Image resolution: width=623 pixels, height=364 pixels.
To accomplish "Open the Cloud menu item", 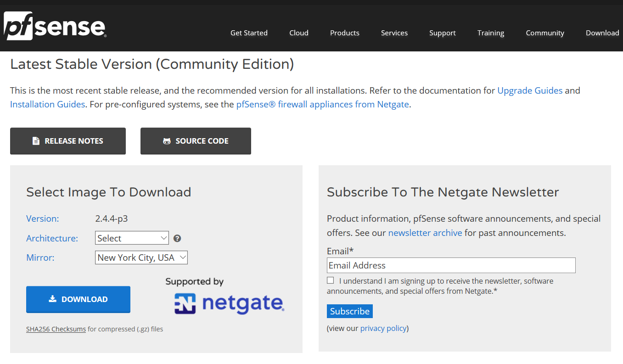I will [x=299, y=33].
